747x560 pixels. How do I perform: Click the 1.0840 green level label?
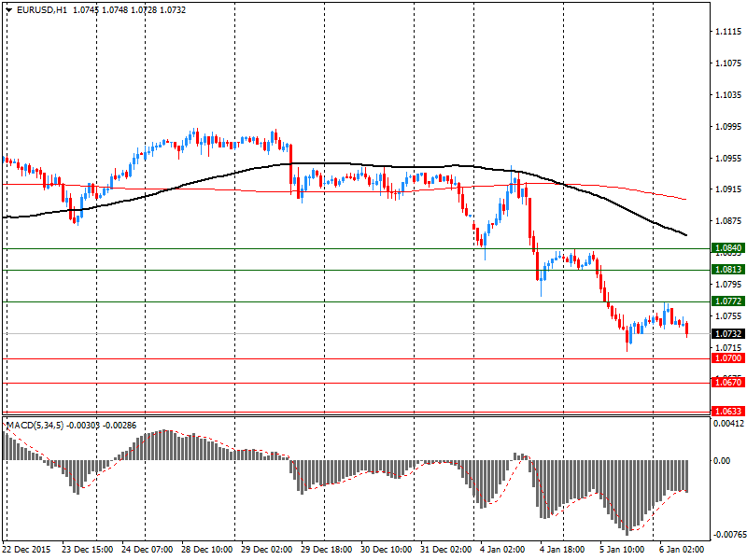click(727, 248)
